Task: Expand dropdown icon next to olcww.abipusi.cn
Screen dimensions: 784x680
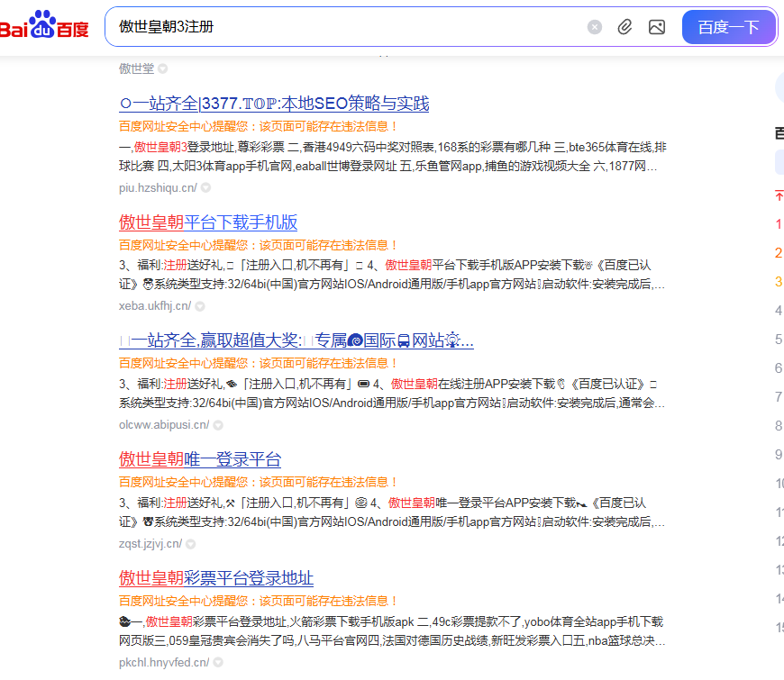Action: click(218, 425)
